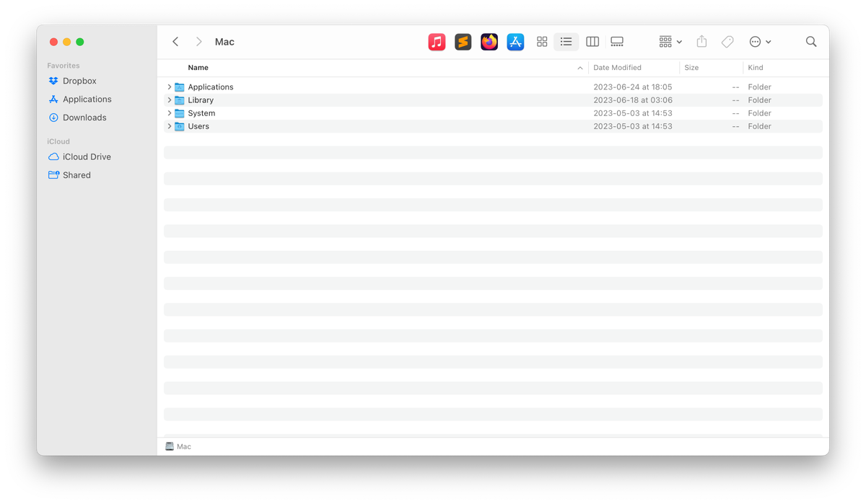Click Mac in the path bar
The width and height of the screenshot is (866, 504).
pyautogui.click(x=184, y=447)
